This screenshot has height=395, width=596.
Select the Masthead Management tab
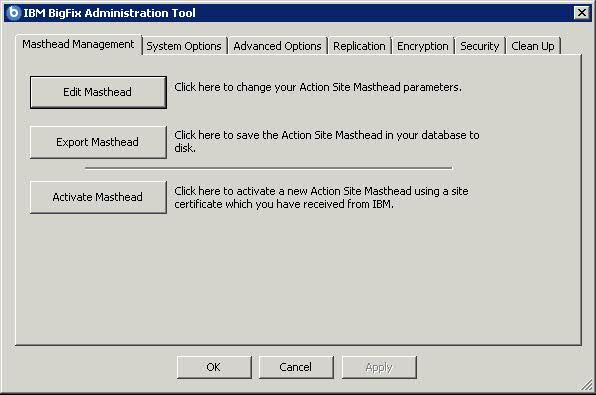point(78,45)
